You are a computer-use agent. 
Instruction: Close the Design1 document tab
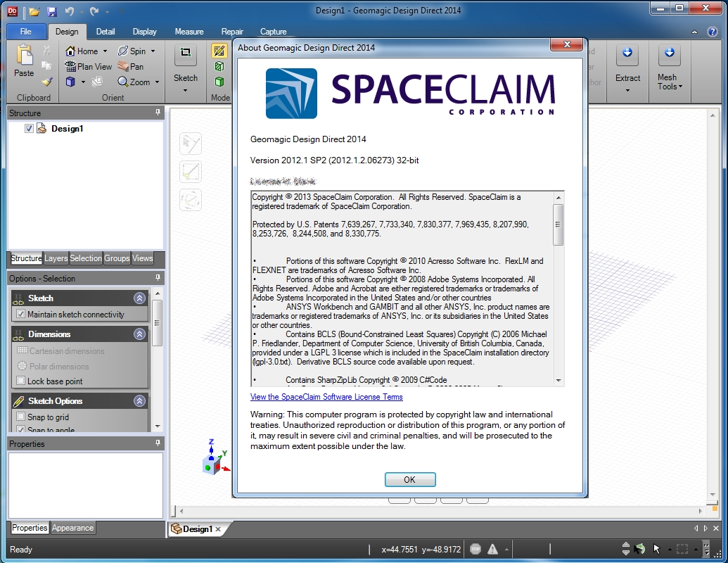point(218,529)
